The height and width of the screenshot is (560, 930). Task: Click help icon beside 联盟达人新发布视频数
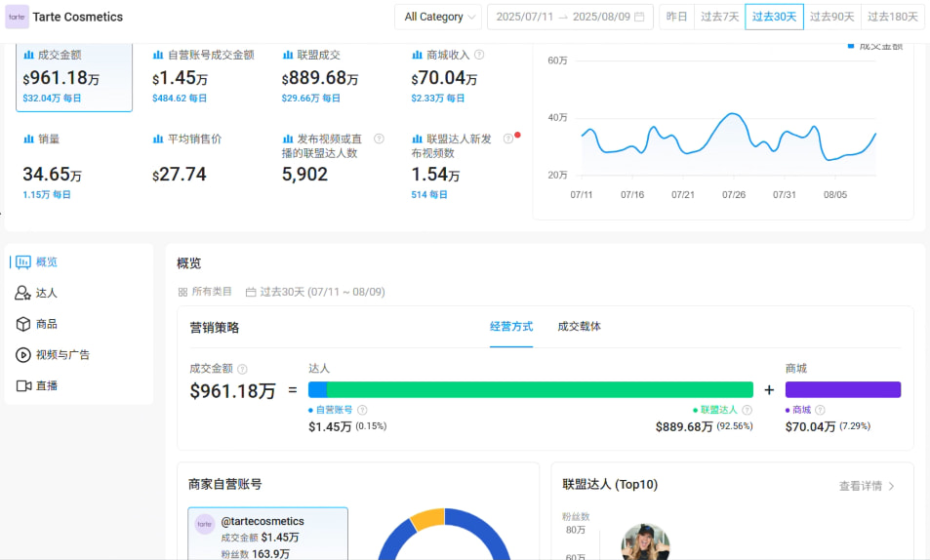click(508, 139)
